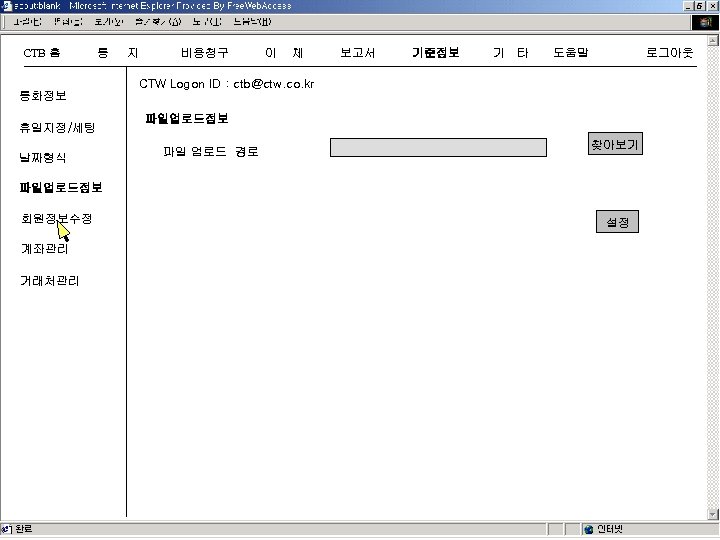
Task: Open the 파일(F) menu in Internet Explorer
Action: [27, 22]
